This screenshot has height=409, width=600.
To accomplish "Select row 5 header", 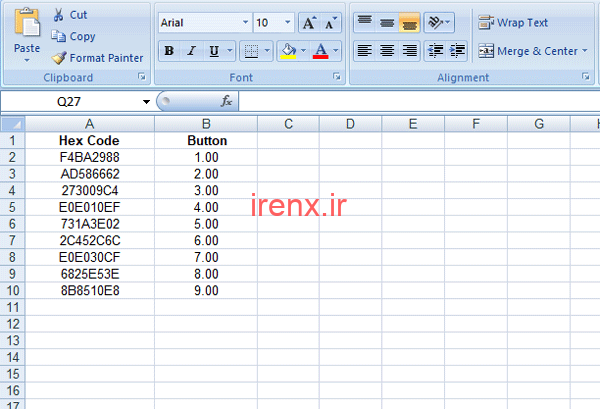I will [12, 207].
